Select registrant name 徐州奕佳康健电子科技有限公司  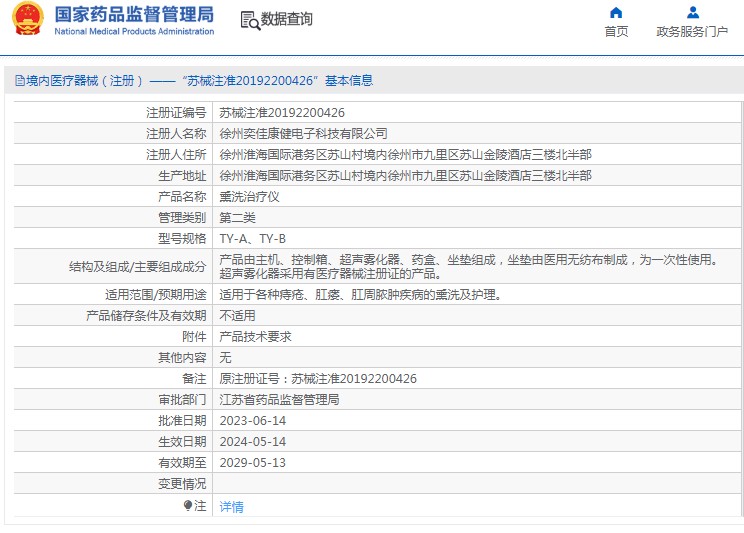coord(303,133)
